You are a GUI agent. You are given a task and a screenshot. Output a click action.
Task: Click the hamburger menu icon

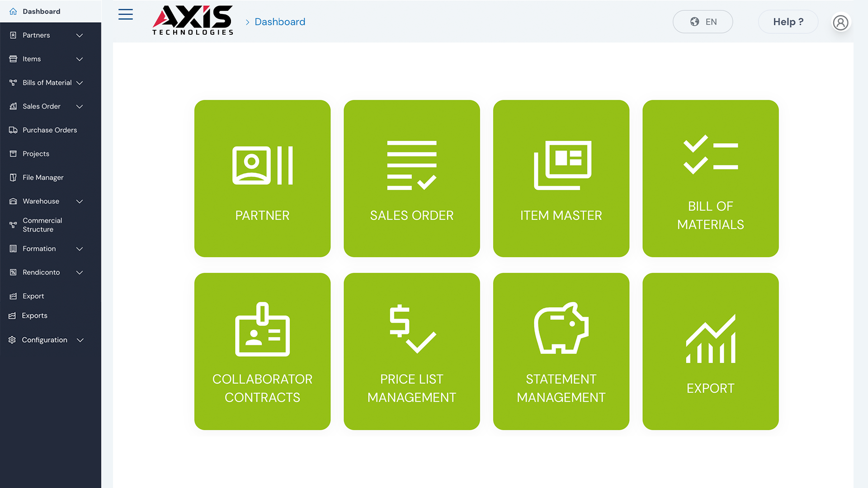(x=125, y=14)
